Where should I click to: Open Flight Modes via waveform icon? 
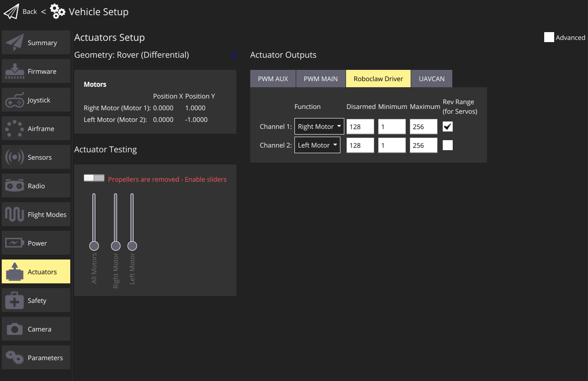tap(15, 215)
